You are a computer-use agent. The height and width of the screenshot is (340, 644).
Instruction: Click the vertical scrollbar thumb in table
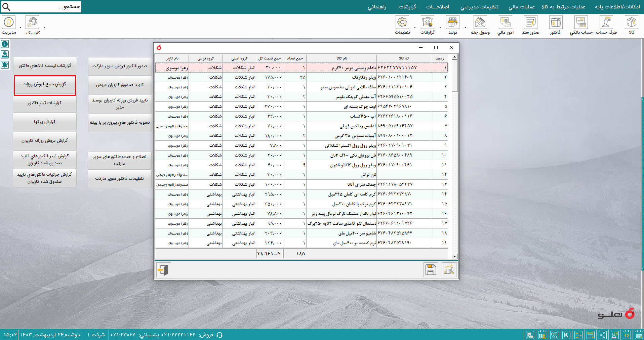coord(454,76)
